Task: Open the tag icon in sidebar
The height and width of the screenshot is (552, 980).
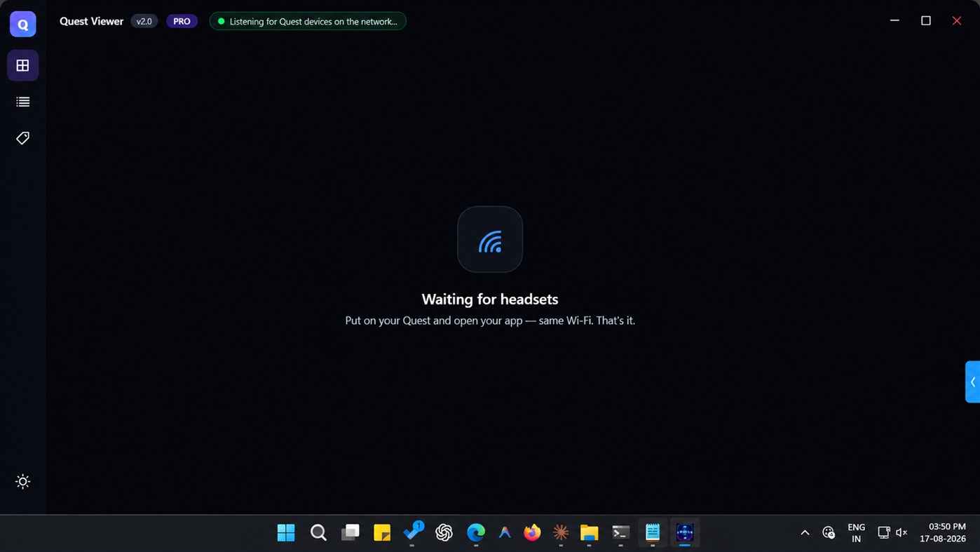Action: point(23,138)
